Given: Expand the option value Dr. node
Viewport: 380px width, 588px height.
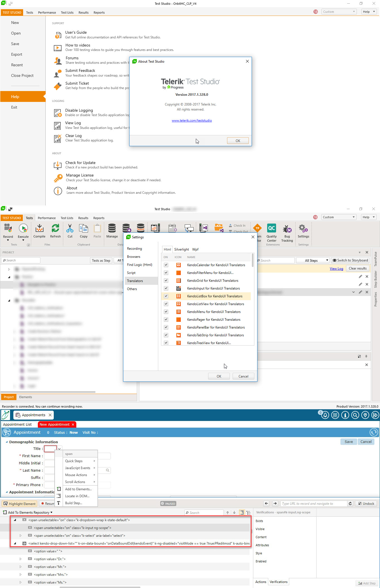Looking at the screenshot, I should [x=20, y=559].
